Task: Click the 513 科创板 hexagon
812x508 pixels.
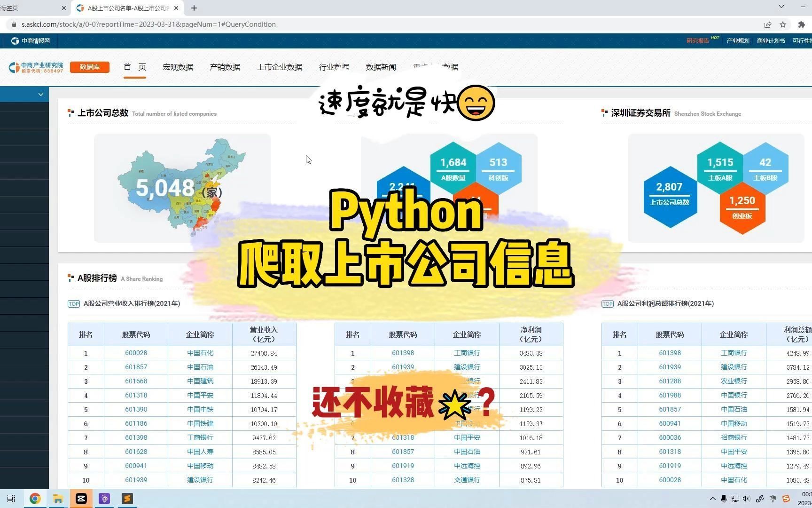Action: click(499, 168)
